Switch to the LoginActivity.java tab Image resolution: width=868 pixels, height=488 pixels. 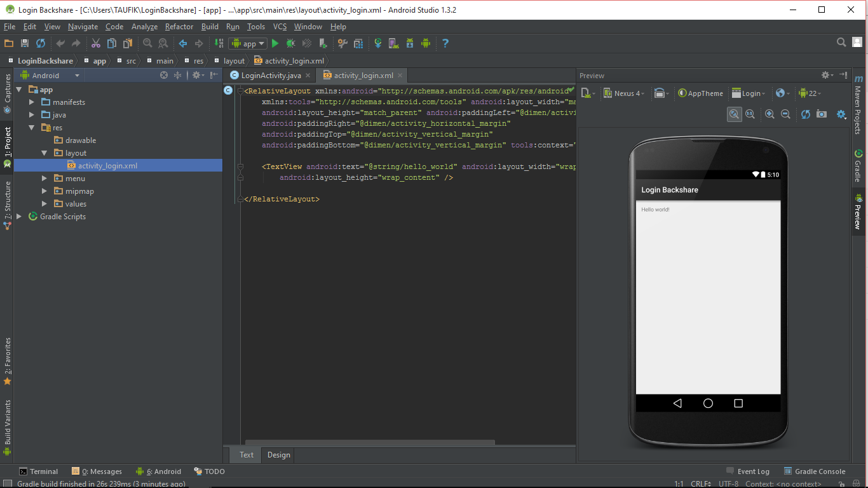269,75
